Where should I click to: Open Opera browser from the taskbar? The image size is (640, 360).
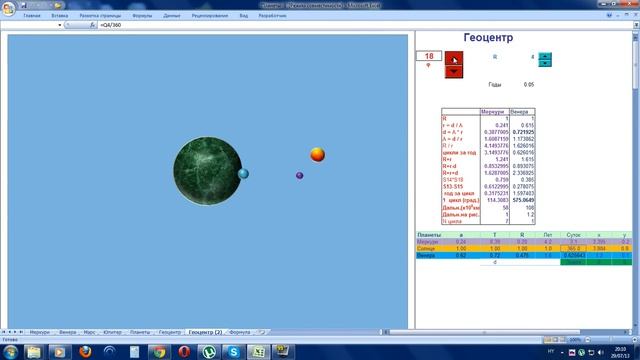pyautogui.click(x=184, y=352)
